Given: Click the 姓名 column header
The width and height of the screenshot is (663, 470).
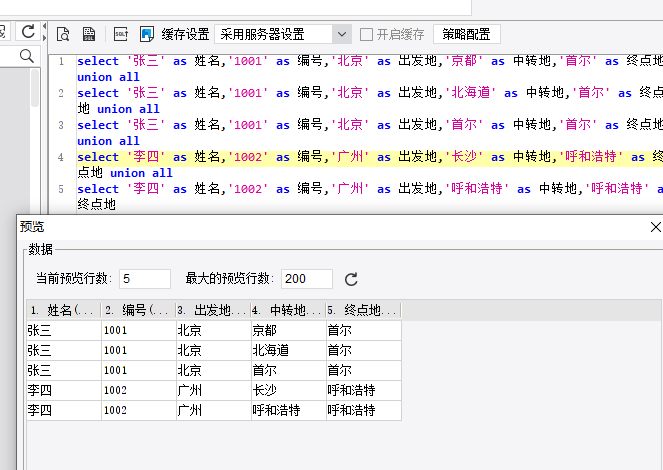Looking at the screenshot, I should click(x=63, y=310).
